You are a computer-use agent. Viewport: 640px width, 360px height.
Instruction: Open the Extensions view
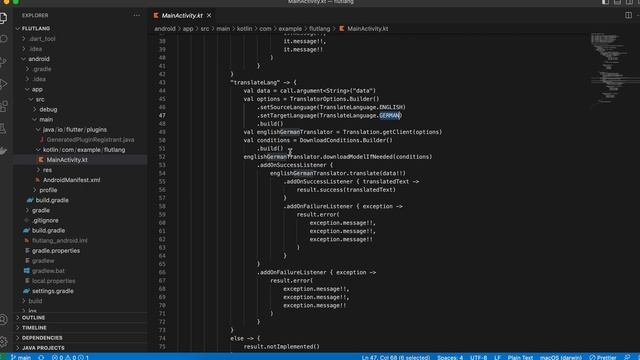[4, 106]
